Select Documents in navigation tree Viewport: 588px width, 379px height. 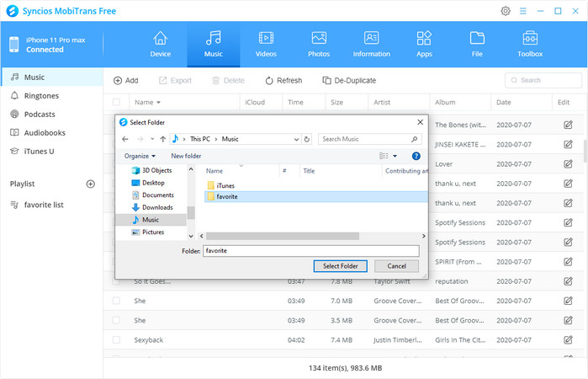tap(153, 195)
